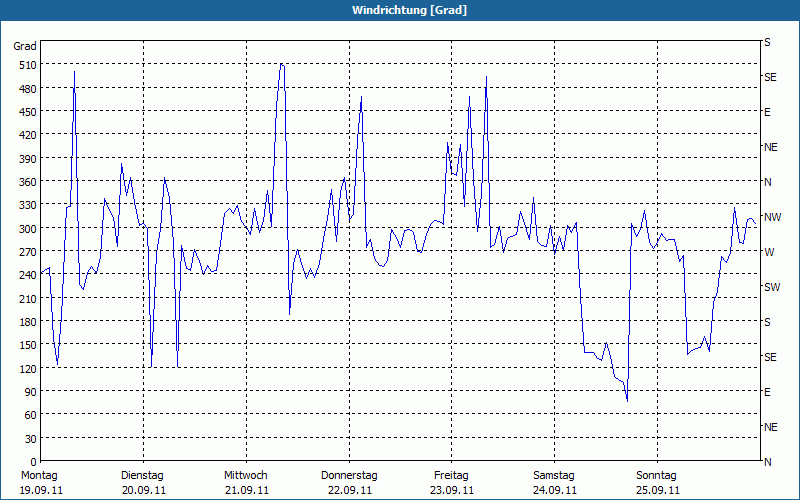This screenshot has width=800, height=500.
Task: Select the Grad unit label above 510
Action: point(25,46)
